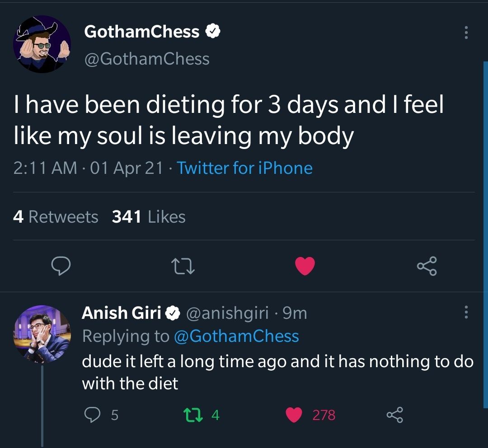Click the @GothamChess username under the display name
The height and width of the screenshot is (448, 488).
click(x=146, y=59)
